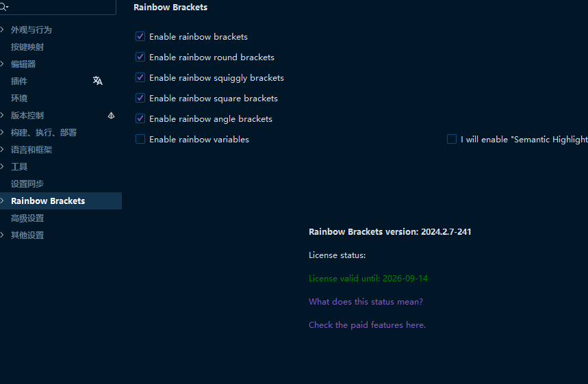588x384 pixels.
Task: Click the small icon right of 版本控制
Action: [111, 116]
